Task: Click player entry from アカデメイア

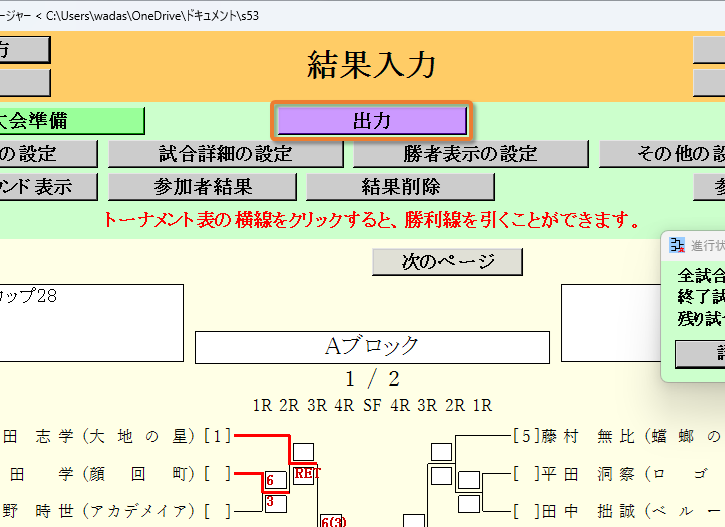Action: click(x=116, y=511)
